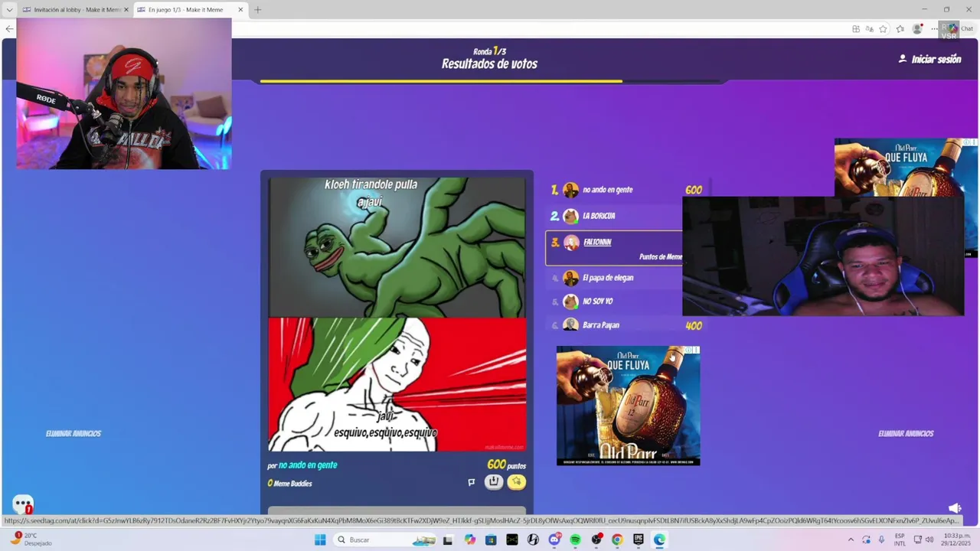The height and width of the screenshot is (551, 980).
Task: Mute game sound with the speaker icon
Action: tap(955, 508)
